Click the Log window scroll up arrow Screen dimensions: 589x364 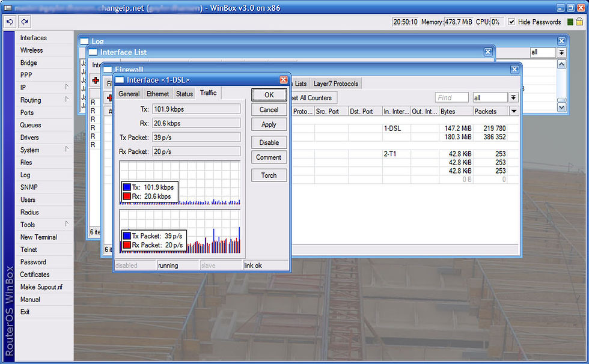[561, 64]
